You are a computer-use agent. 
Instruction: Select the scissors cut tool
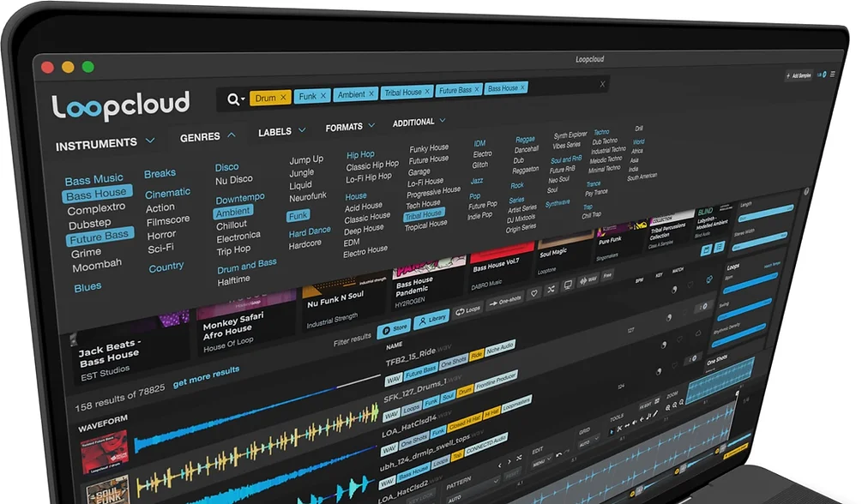point(619,429)
